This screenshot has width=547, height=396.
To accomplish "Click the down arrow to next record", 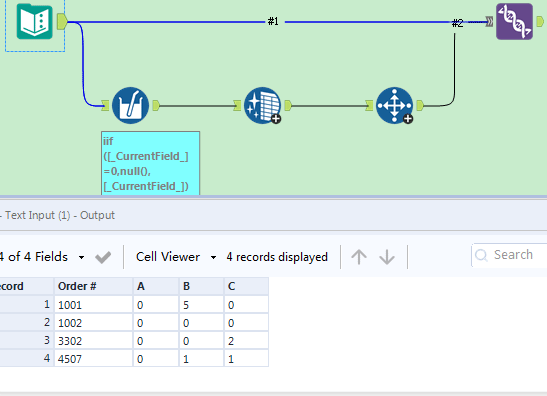I will tap(387, 257).
